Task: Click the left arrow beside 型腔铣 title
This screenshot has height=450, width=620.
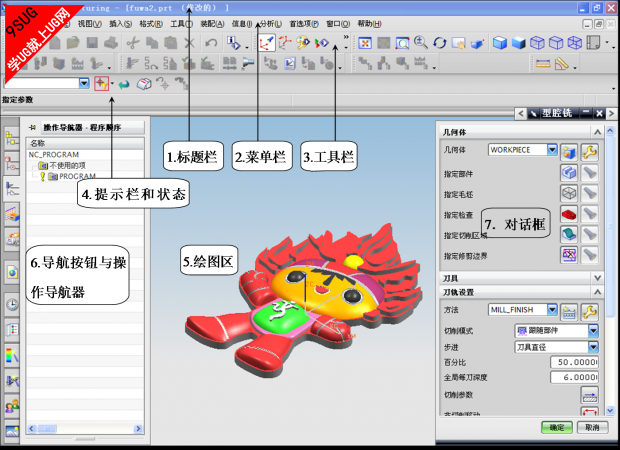Action: point(521,113)
